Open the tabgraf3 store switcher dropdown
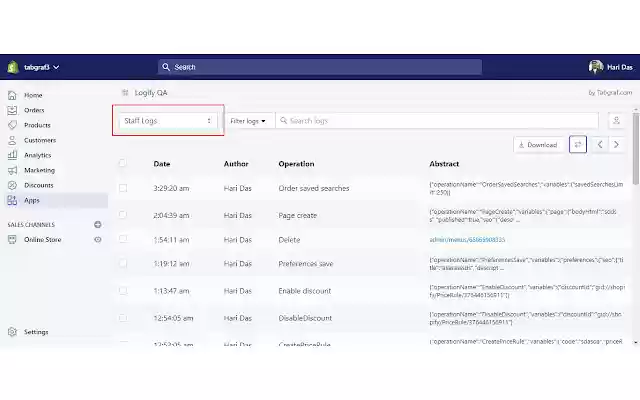The image size is (640, 400). pyautogui.click(x=41, y=67)
